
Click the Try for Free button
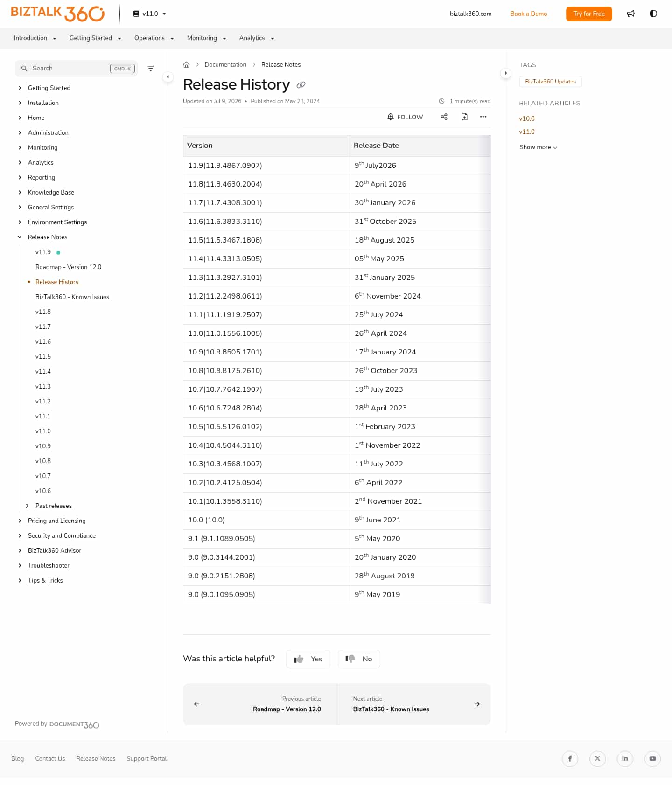[x=589, y=14]
